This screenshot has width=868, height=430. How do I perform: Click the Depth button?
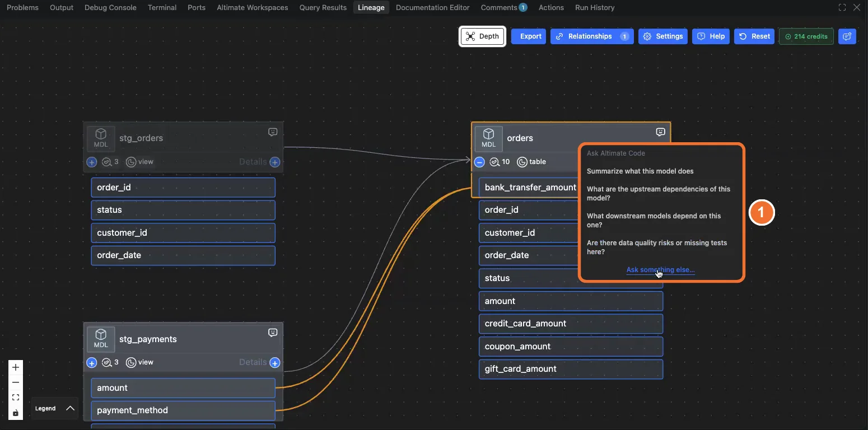pos(482,36)
